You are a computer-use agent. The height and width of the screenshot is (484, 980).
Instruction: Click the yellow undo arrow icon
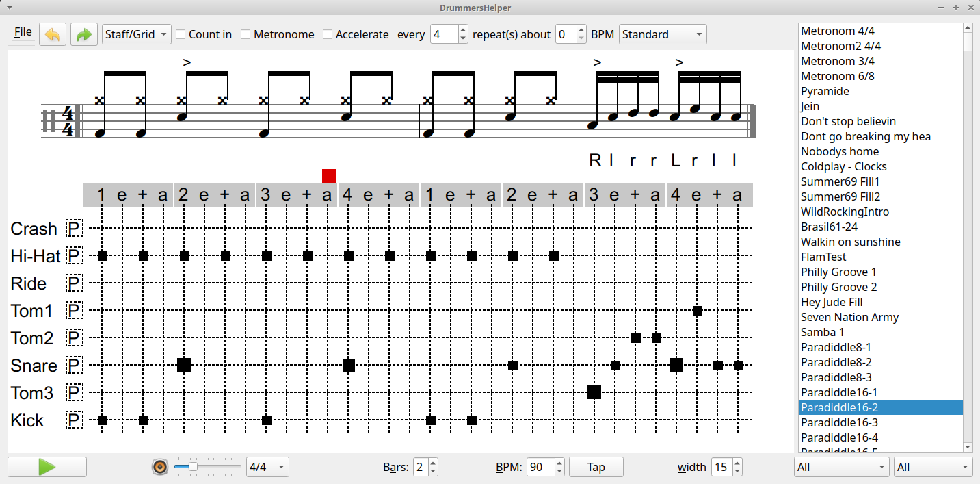pos(53,34)
